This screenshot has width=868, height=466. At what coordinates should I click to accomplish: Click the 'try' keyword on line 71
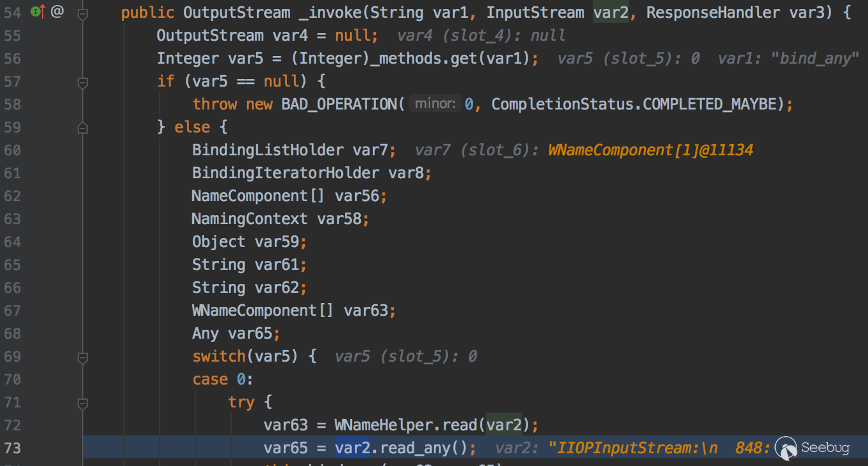(x=242, y=402)
